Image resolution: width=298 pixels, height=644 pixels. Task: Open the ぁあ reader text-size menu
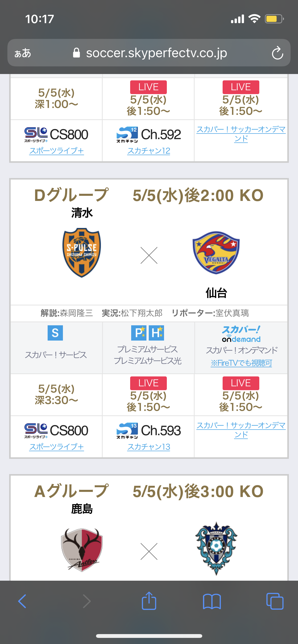[x=23, y=53]
